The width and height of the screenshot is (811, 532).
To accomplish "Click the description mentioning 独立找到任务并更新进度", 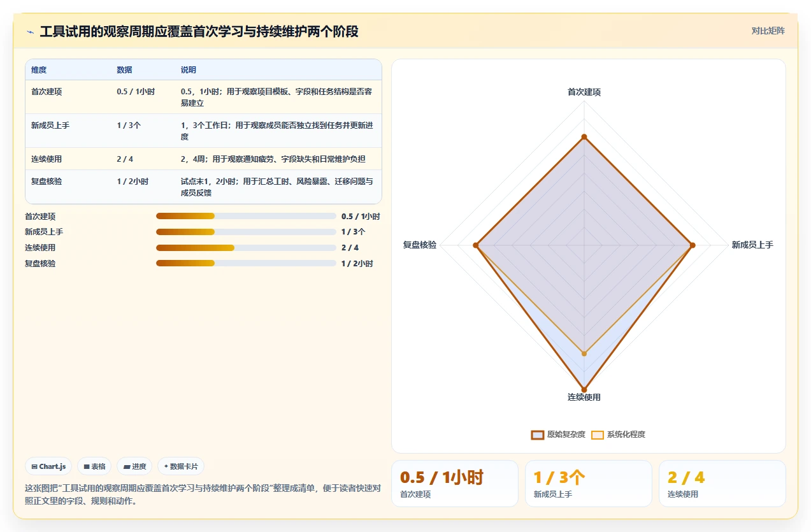I will coord(277,131).
